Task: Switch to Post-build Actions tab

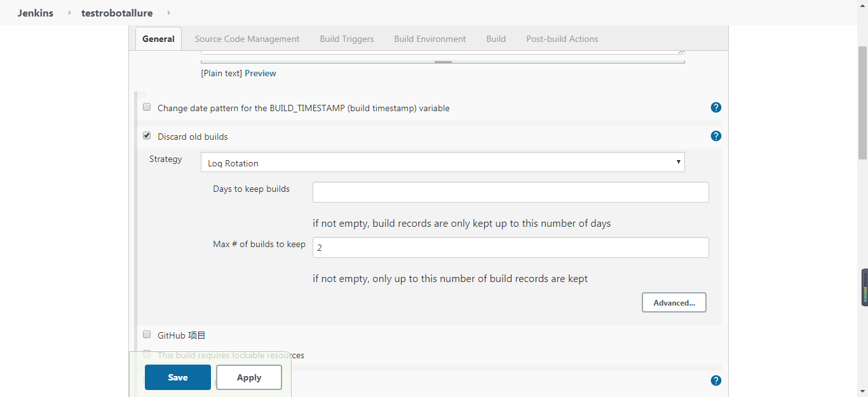Action: tap(562, 39)
